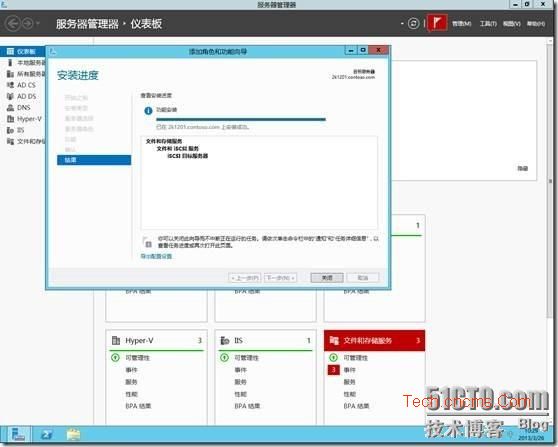Screen dimensions: 558x447
Task: Click green 可管理性 icon in 文件和存储服务 tile
Action: point(333,357)
